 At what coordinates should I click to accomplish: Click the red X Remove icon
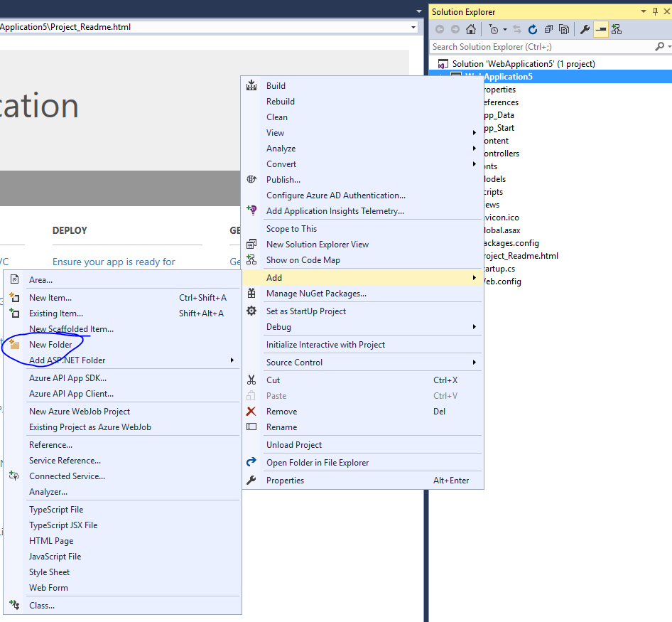[x=251, y=411]
